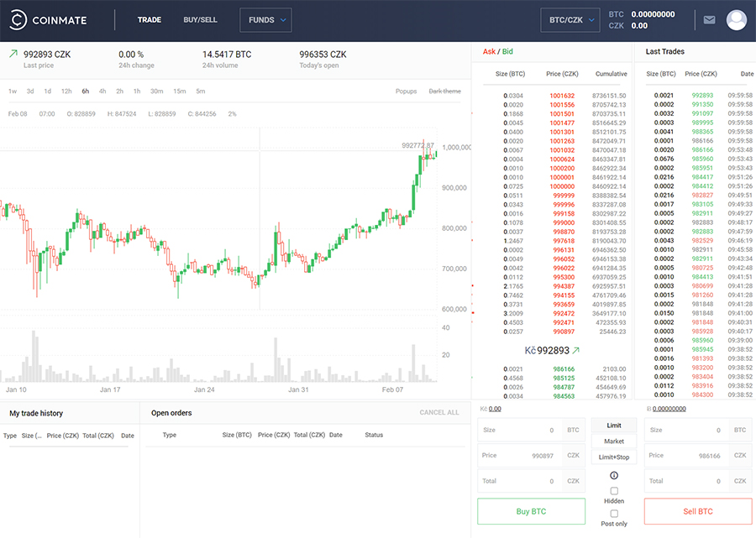Click Date column in My trade history
This screenshot has height=538, width=756.
pyautogui.click(x=128, y=436)
